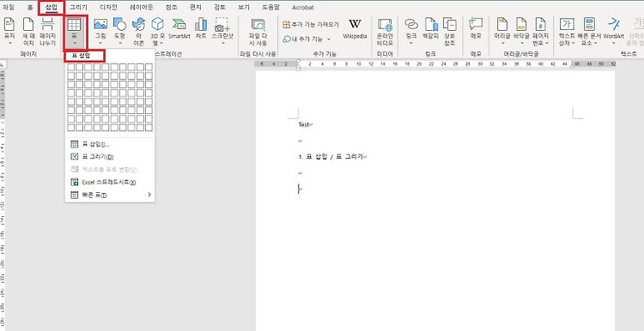Open the 머리글 dropdown arrow
Viewport: 644px width, 331px height.
click(502, 43)
